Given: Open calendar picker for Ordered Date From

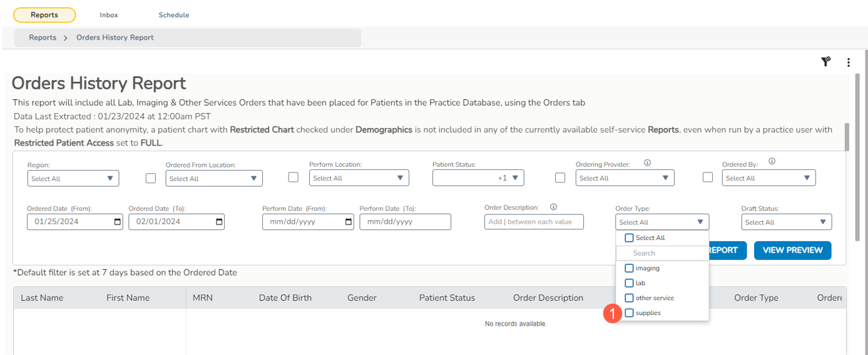Looking at the screenshot, I should tap(118, 222).
